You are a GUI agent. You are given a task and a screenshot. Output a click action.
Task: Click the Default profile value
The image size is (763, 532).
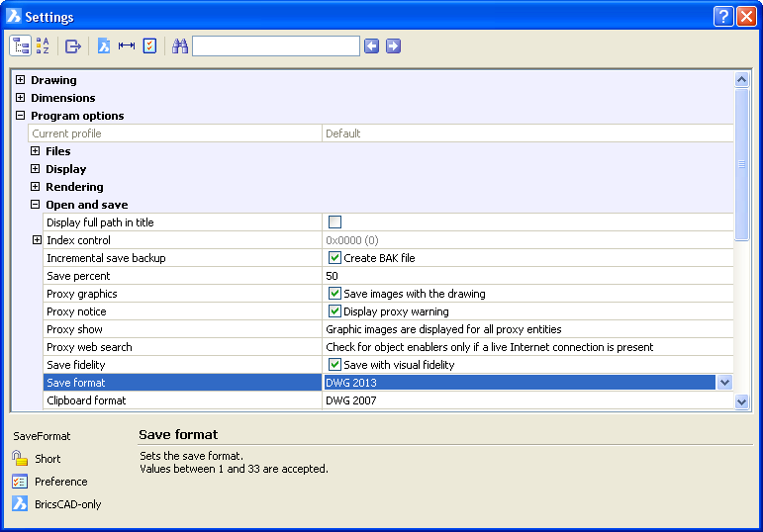[x=343, y=133]
